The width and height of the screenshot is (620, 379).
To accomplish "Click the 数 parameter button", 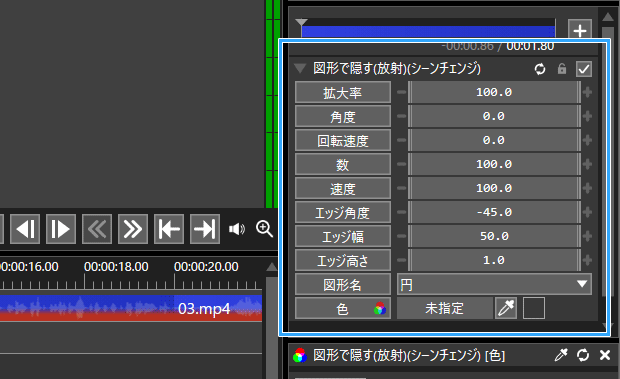I will [x=343, y=164].
